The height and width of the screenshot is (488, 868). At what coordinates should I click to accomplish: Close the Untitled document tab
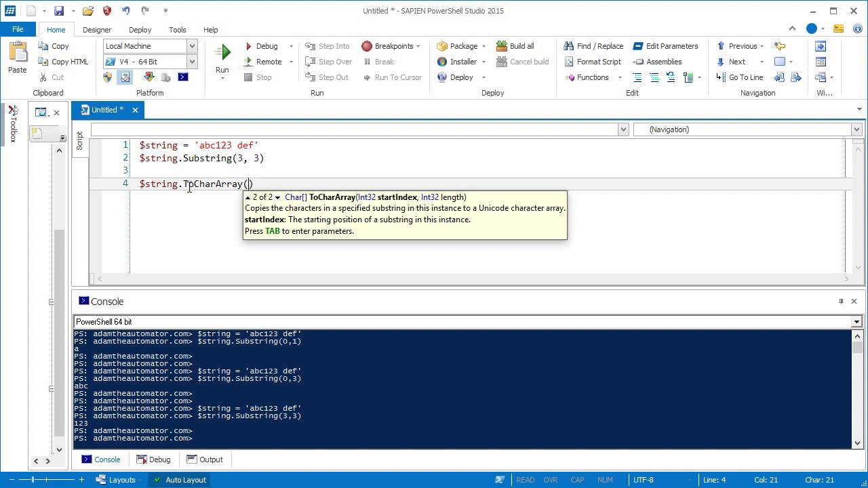pyautogui.click(x=135, y=110)
